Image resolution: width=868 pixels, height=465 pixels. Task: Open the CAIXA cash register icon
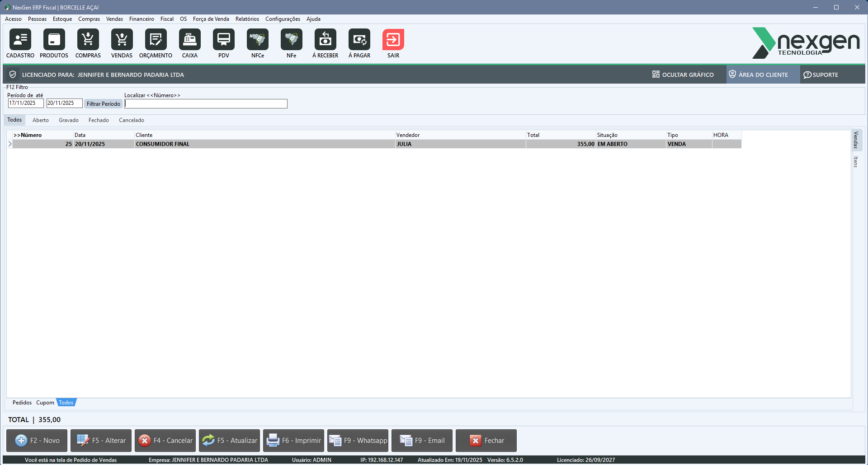(189, 40)
